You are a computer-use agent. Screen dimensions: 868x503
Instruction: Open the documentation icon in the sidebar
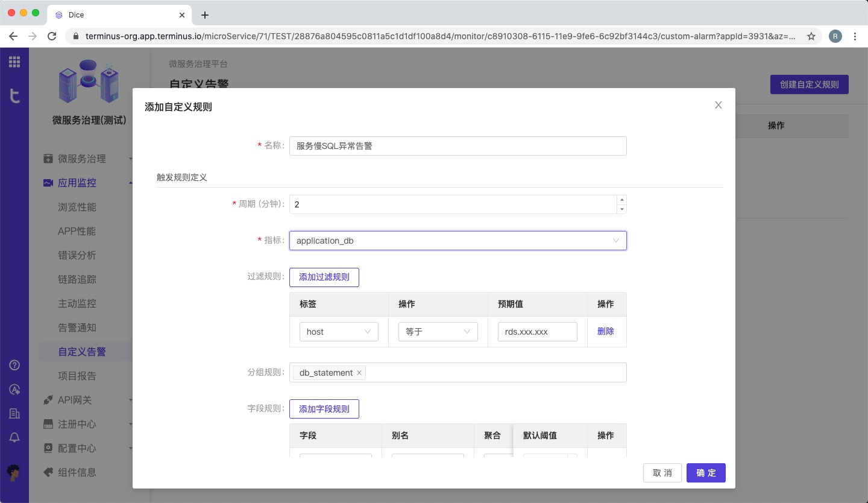coord(14,413)
